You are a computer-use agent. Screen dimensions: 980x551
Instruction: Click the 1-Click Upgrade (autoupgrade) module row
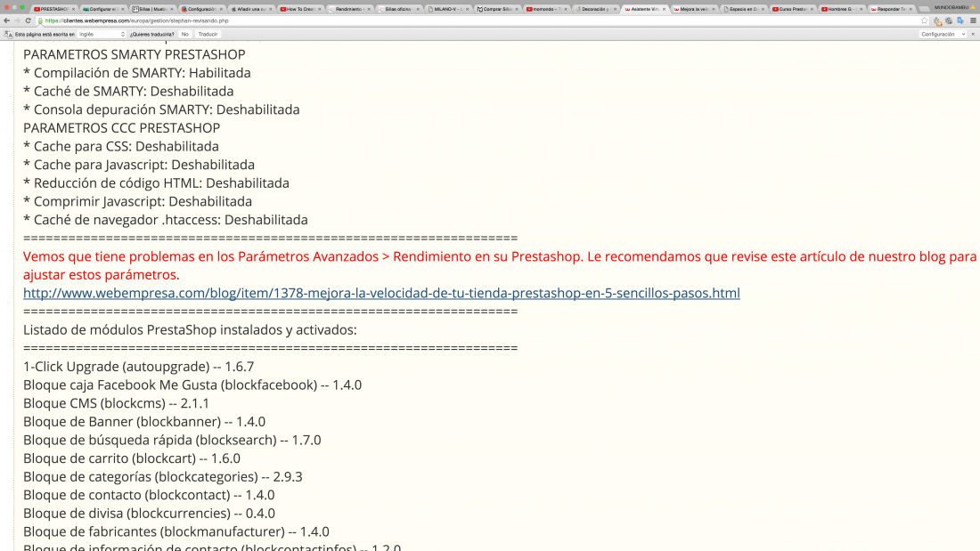pos(139,367)
